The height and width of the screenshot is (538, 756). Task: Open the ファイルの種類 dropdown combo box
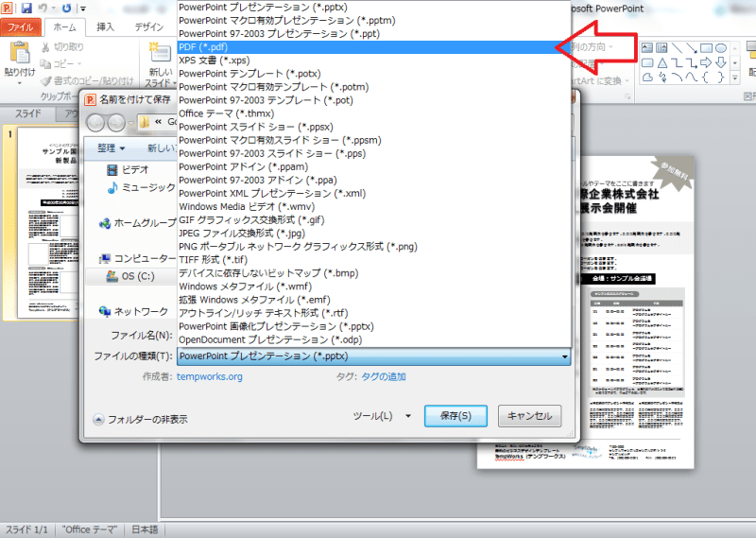click(374, 356)
